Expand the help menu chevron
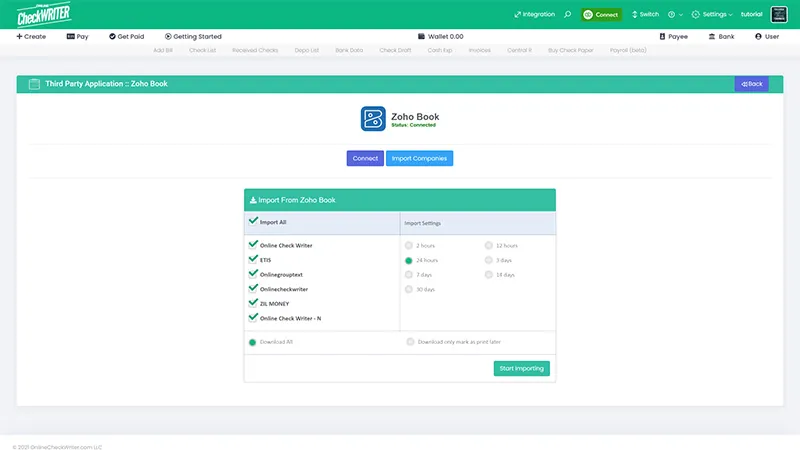This screenshot has width=800, height=450. point(681,15)
